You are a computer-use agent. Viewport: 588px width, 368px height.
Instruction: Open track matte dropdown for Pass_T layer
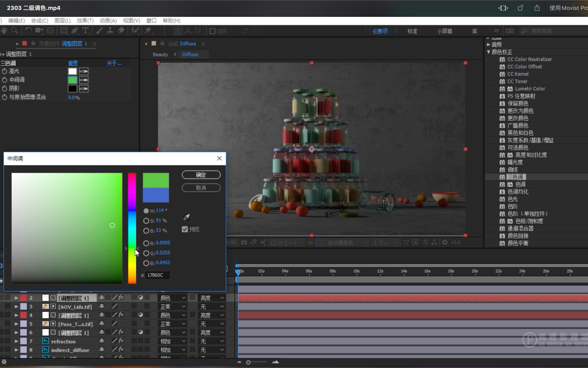[x=211, y=324]
